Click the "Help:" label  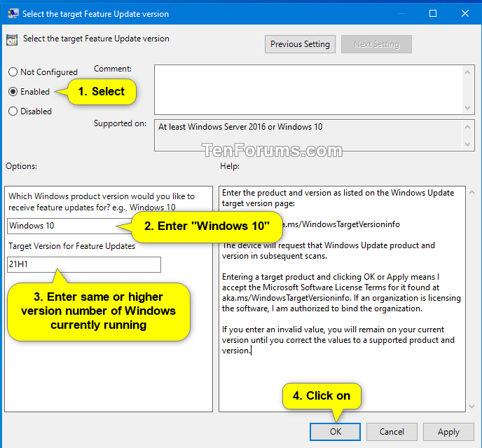230,166
